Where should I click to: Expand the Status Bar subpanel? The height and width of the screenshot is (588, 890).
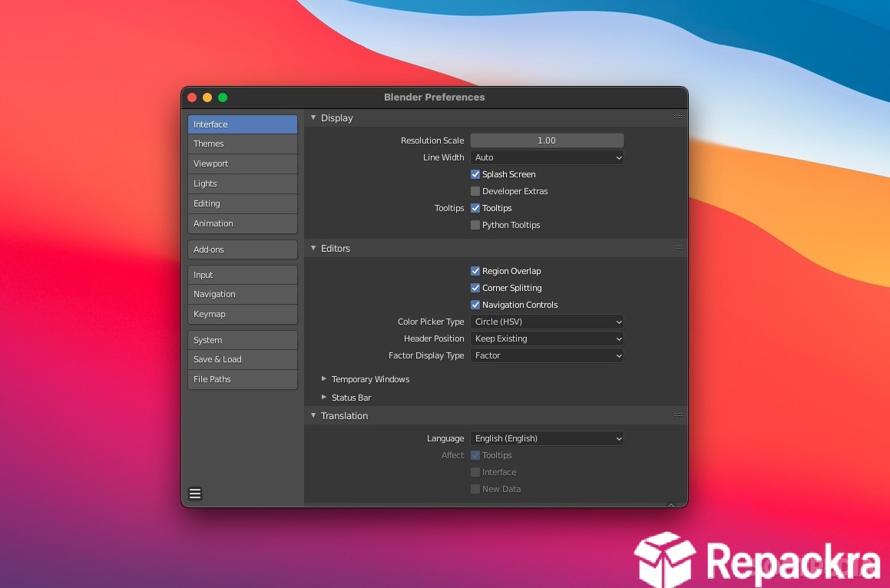(x=323, y=398)
